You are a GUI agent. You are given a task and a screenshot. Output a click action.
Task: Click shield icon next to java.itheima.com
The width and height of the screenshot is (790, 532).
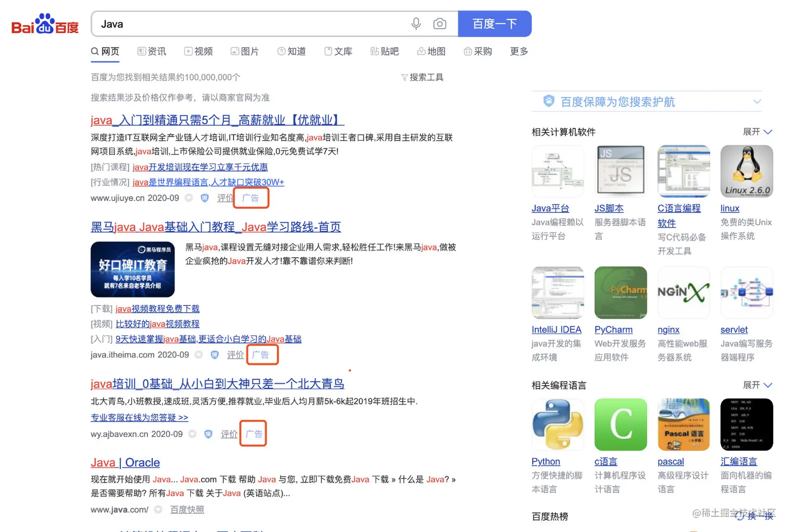[215, 354]
